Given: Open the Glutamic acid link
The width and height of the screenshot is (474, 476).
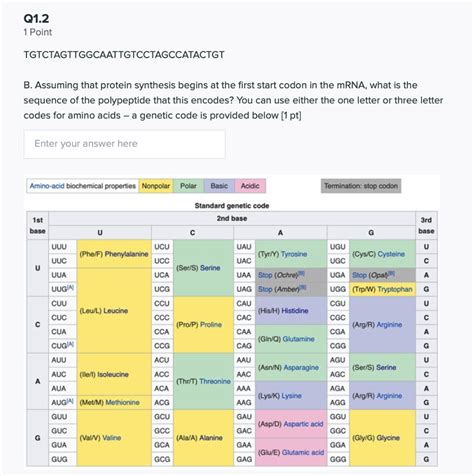Looking at the screenshot, I should [303, 452].
